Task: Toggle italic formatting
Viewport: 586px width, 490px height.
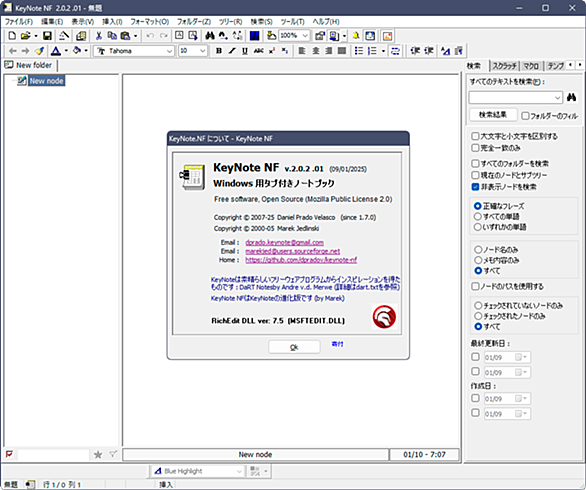Action: pyautogui.click(x=232, y=51)
